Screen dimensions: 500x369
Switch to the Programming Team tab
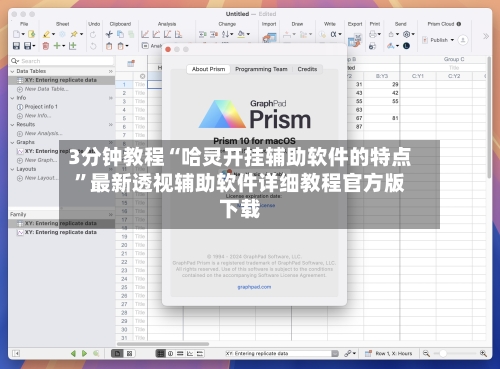point(261,69)
